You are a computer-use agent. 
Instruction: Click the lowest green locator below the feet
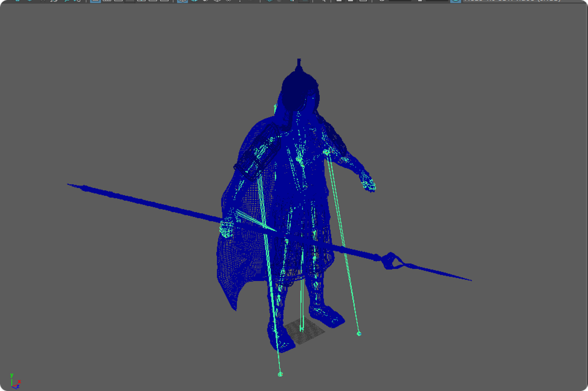click(280, 374)
